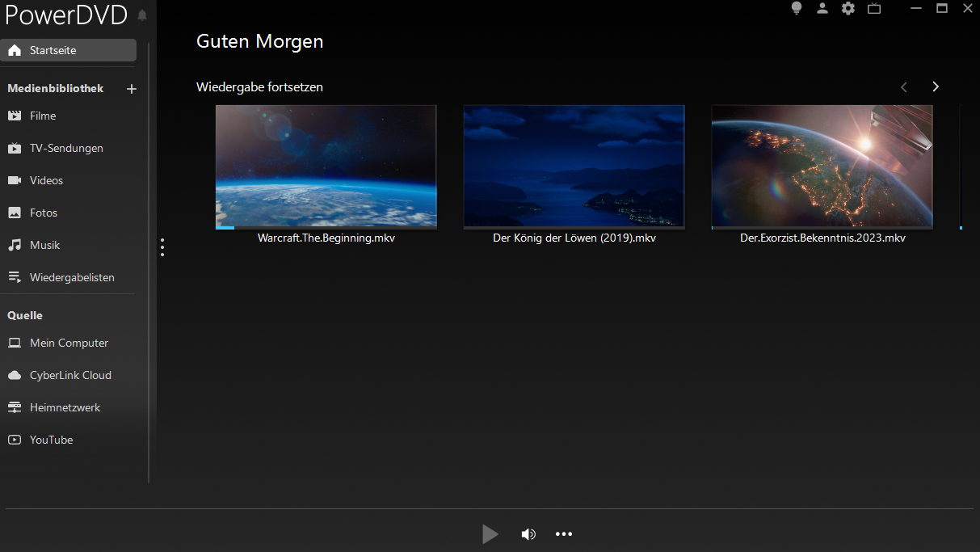Mute audio with the speaker icon
The height and width of the screenshot is (552, 980).
tap(528, 534)
